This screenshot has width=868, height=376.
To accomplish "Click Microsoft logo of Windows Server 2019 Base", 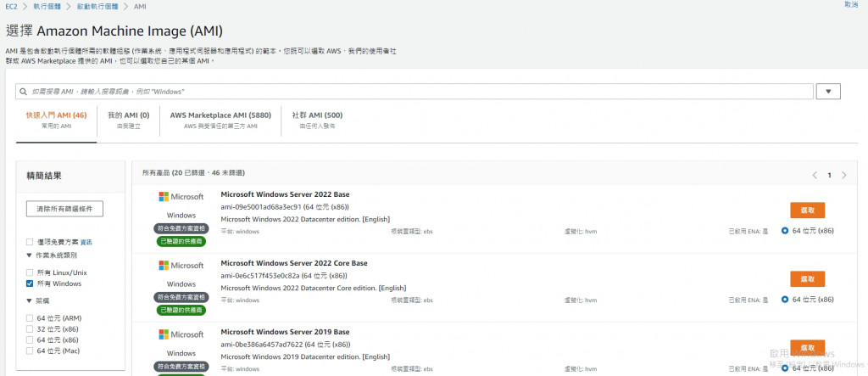I will [x=181, y=335].
